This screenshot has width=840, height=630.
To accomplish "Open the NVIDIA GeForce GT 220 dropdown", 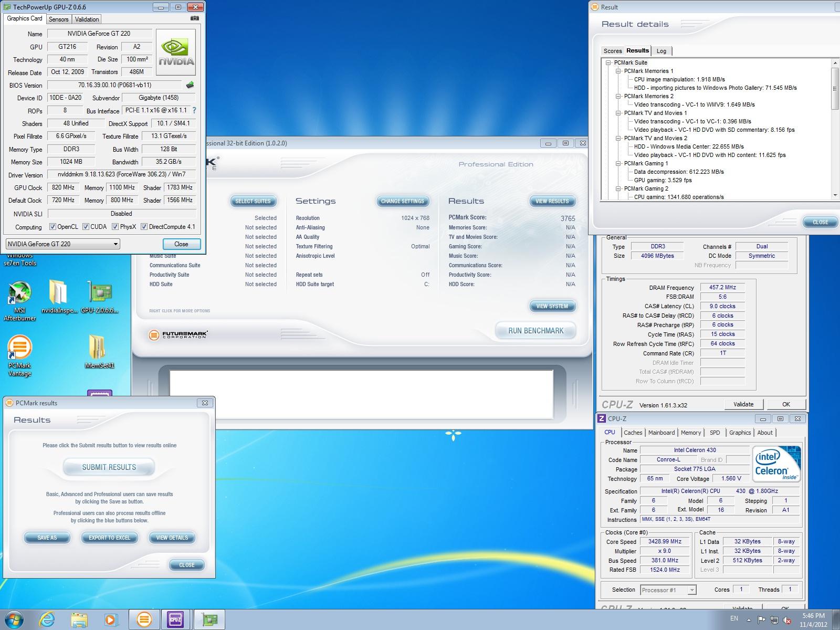I will [x=63, y=244].
